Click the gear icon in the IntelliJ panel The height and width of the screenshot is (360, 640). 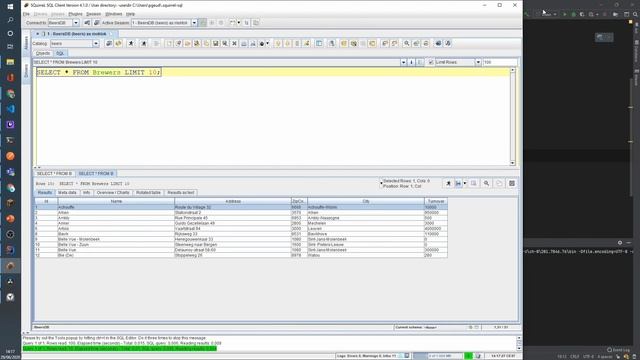(620, 242)
